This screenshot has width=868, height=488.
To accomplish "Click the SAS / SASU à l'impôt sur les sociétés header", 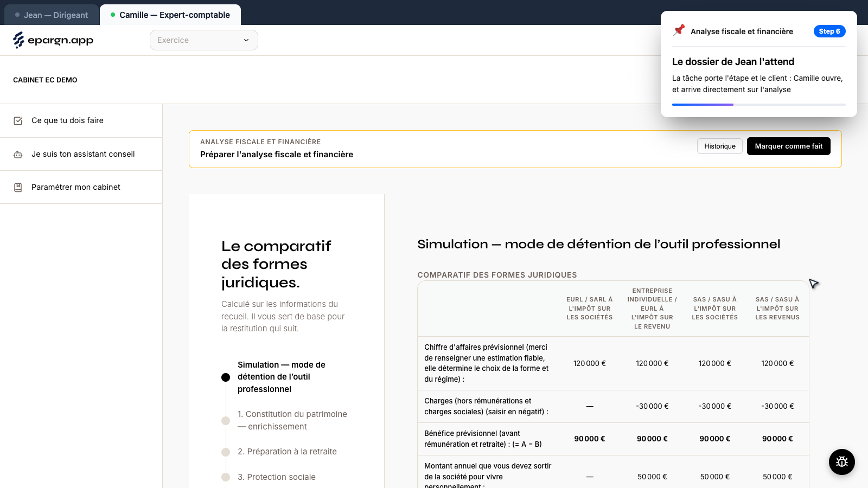I will (715, 308).
